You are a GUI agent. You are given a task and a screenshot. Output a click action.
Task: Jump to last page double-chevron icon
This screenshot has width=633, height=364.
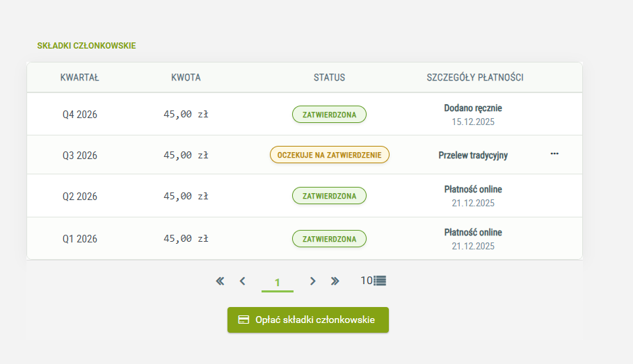point(335,281)
